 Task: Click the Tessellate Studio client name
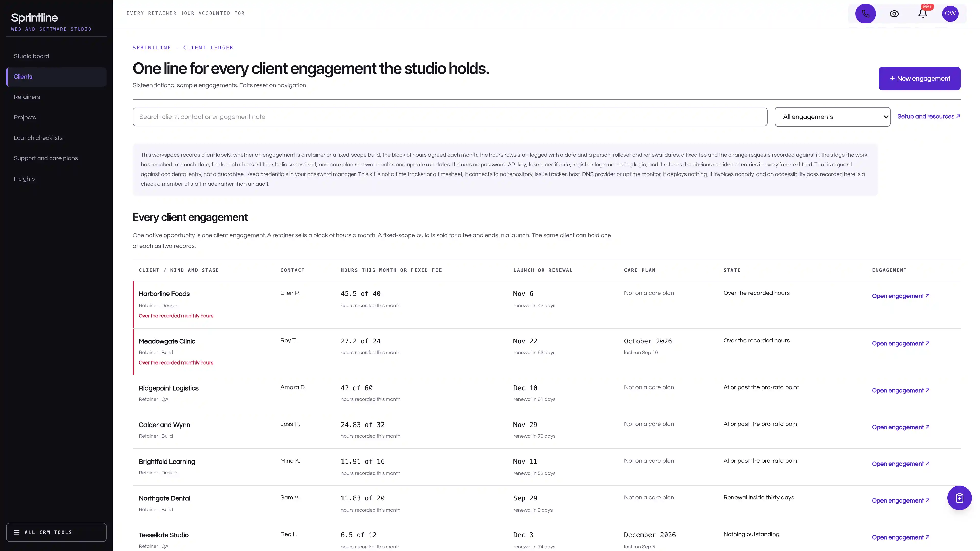164,535
